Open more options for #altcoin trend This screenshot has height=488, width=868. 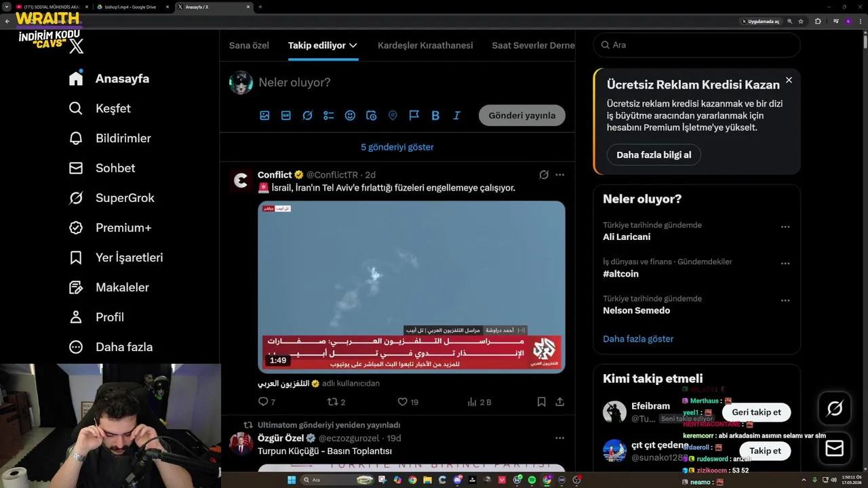[785, 264]
